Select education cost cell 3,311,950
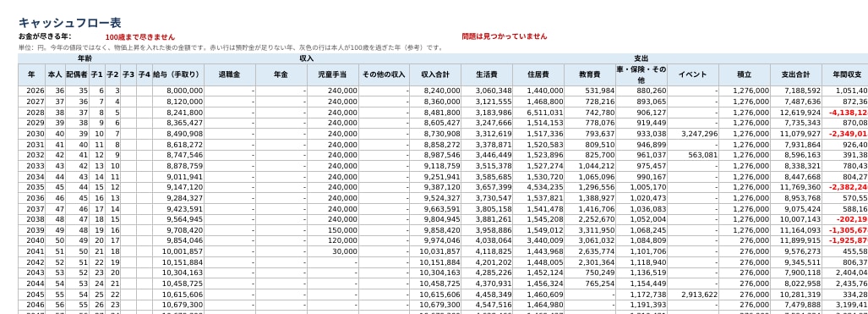This screenshot has width=868, height=314. 590,230
